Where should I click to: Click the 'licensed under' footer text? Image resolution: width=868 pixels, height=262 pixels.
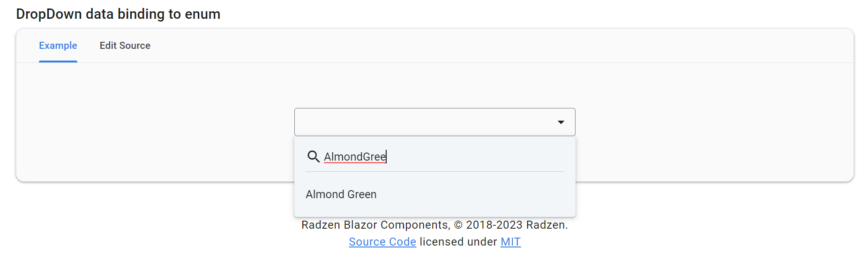click(x=458, y=242)
